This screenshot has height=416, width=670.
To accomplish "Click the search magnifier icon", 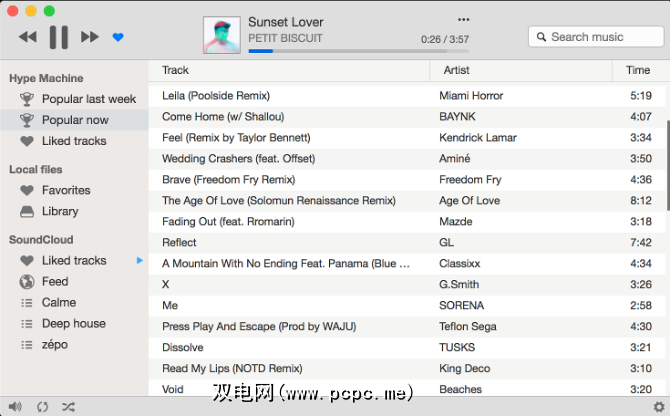I will 541,37.
